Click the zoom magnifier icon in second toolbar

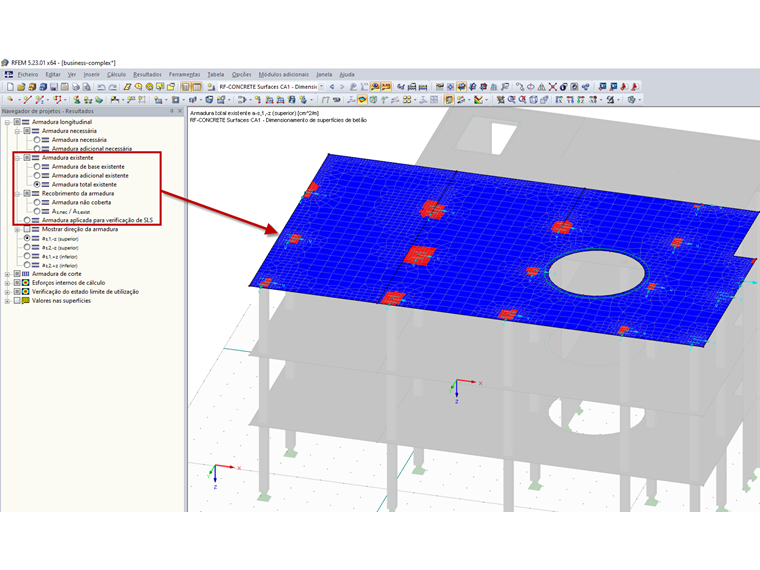[x=512, y=99]
